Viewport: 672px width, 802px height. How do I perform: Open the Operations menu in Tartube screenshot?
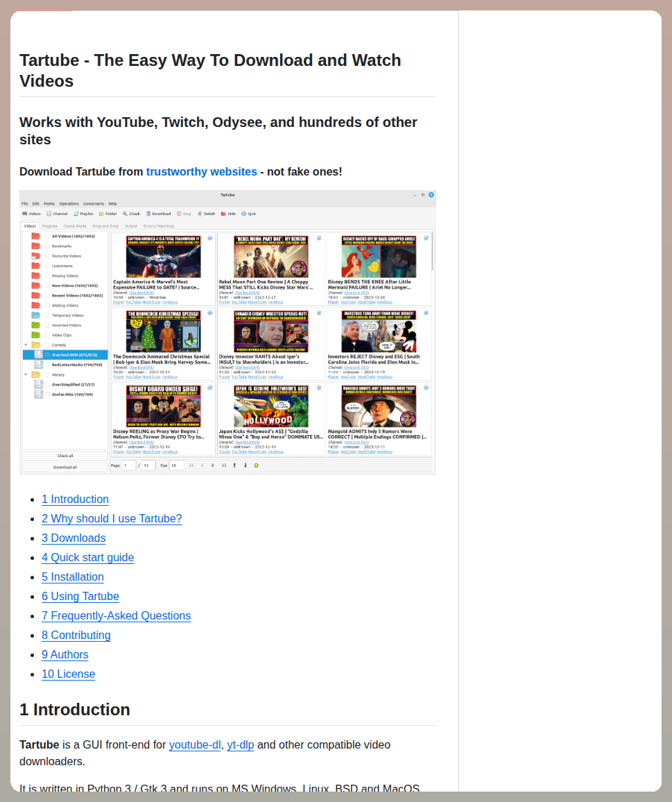pos(69,203)
